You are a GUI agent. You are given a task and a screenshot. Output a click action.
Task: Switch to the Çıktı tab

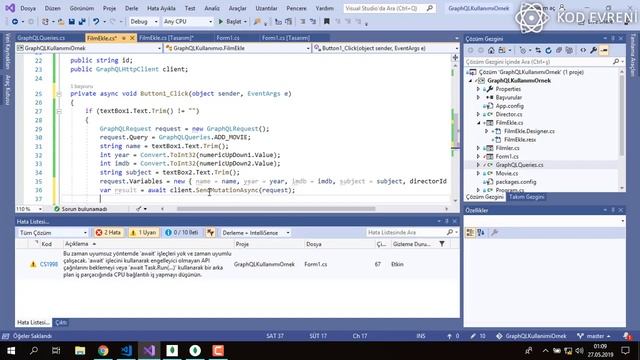(61, 322)
